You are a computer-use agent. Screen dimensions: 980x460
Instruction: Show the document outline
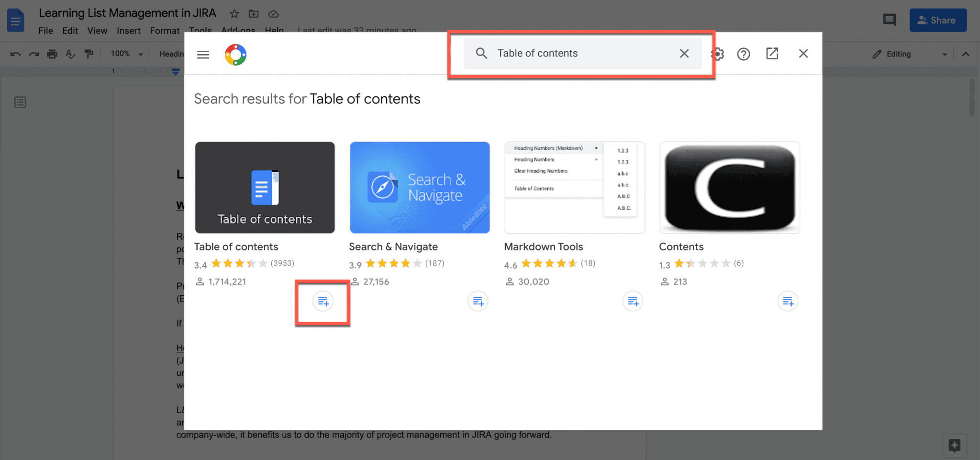point(20,102)
